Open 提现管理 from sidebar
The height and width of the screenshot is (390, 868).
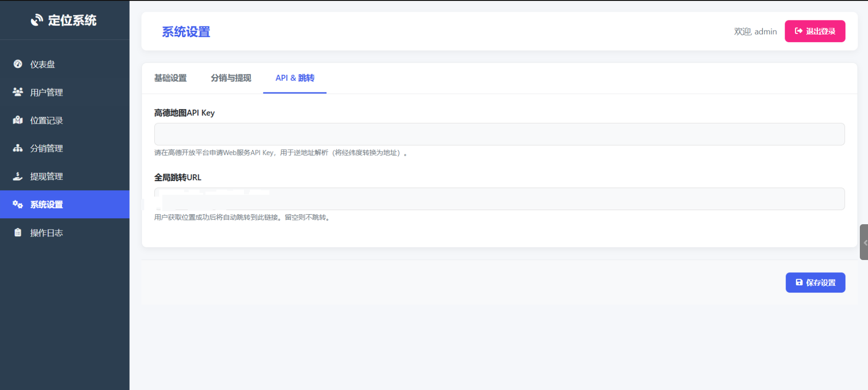tap(65, 177)
